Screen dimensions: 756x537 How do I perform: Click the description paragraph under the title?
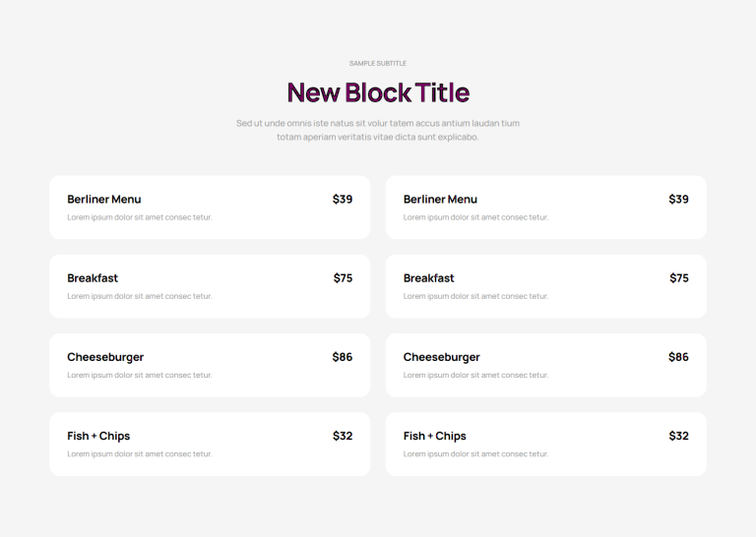coord(378,130)
